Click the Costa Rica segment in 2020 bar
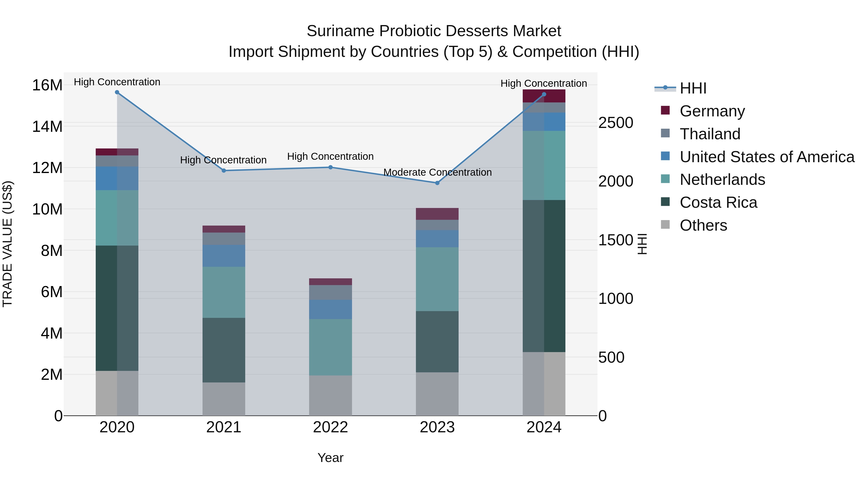This screenshot has width=868, height=488. [117, 308]
